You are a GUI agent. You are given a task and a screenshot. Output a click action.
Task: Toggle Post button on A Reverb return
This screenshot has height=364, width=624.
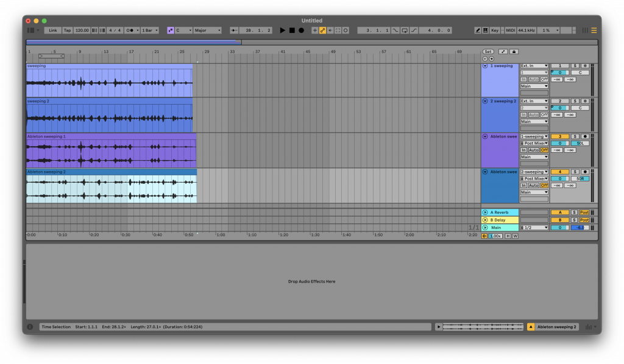584,212
